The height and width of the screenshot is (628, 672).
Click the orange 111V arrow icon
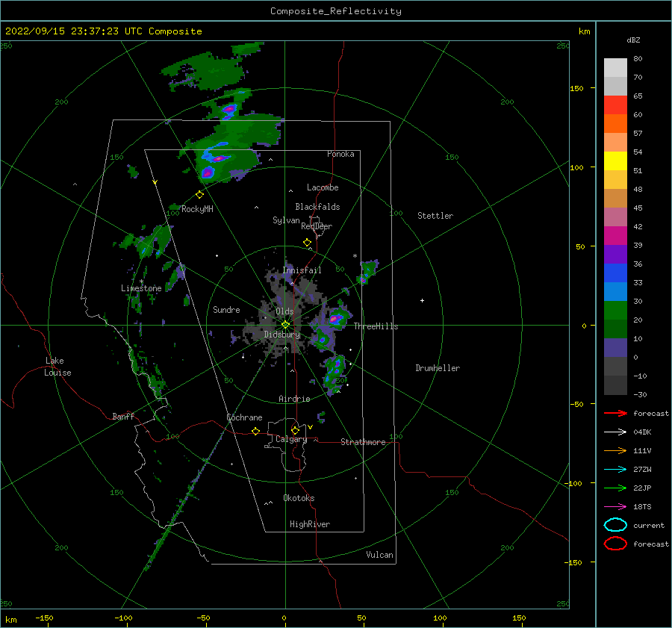[x=615, y=450]
